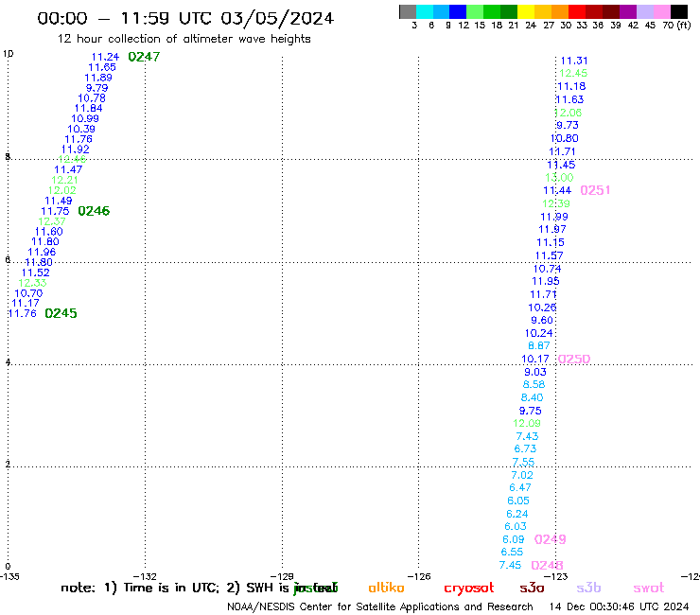Click the wave height value 6.09

[x=514, y=539]
